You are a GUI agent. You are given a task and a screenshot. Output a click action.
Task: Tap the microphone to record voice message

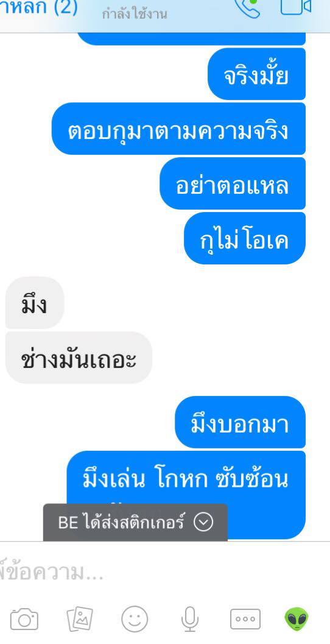(189, 619)
